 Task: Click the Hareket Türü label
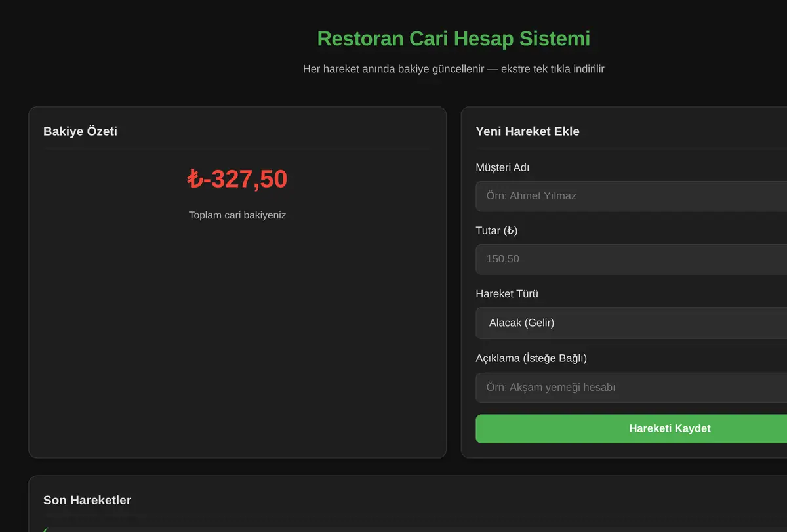[x=507, y=294]
